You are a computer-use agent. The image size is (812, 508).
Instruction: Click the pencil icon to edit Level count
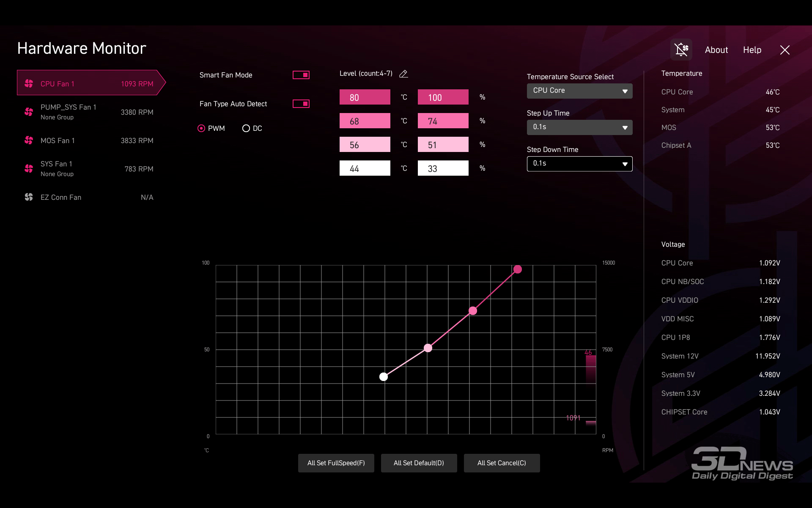point(403,74)
